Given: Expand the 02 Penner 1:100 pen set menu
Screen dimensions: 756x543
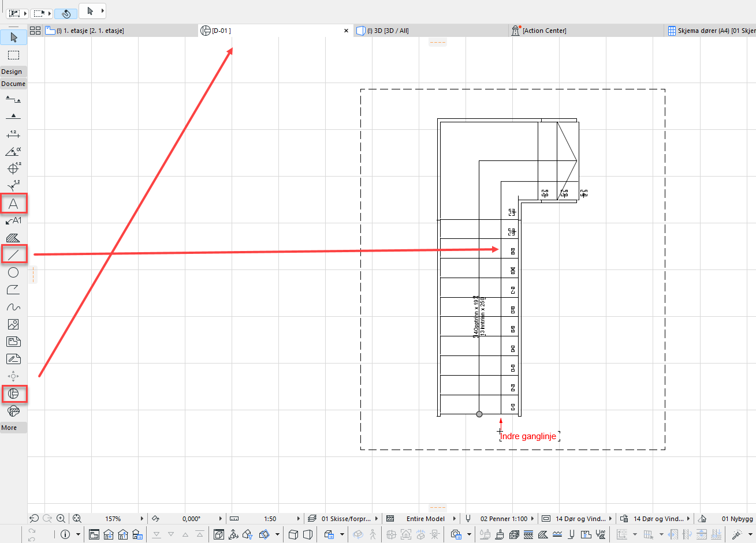Looking at the screenshot, I should (x=532, y=519).
